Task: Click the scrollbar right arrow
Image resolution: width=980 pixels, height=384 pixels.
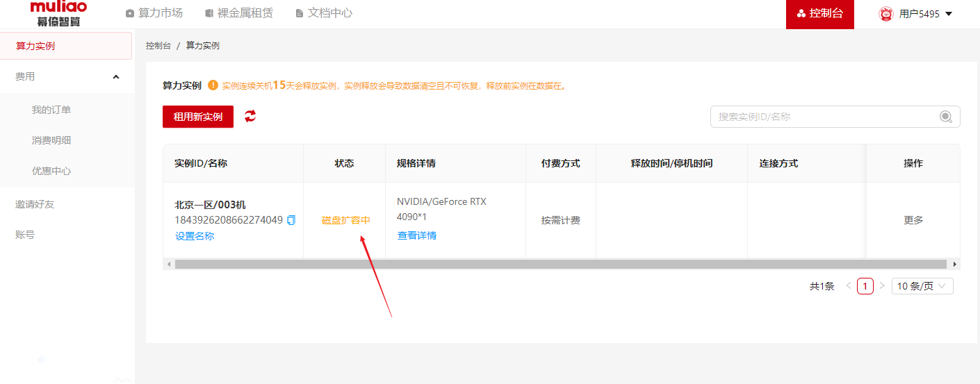Action: coord(955,265)
